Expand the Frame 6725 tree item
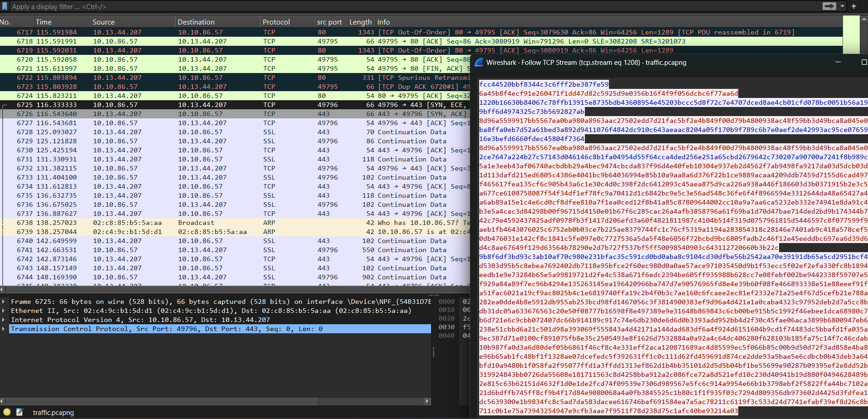Screen dimensions: 868x419 coord(4,302)
